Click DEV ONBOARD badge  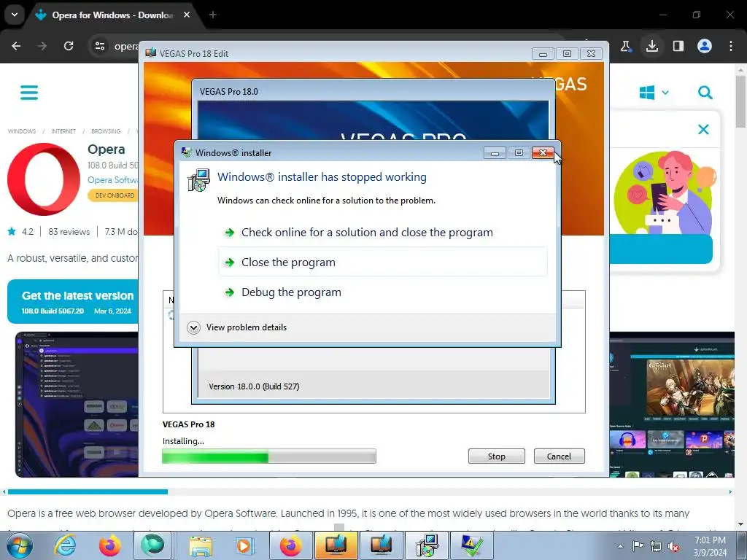pos(113,195)
